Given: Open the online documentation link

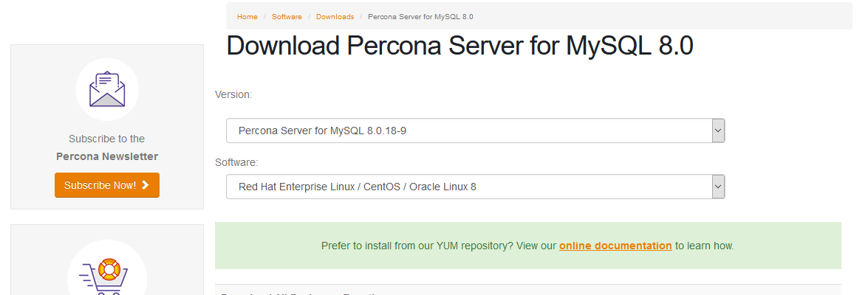Looking at the screenshot, I should click(615, 246).
